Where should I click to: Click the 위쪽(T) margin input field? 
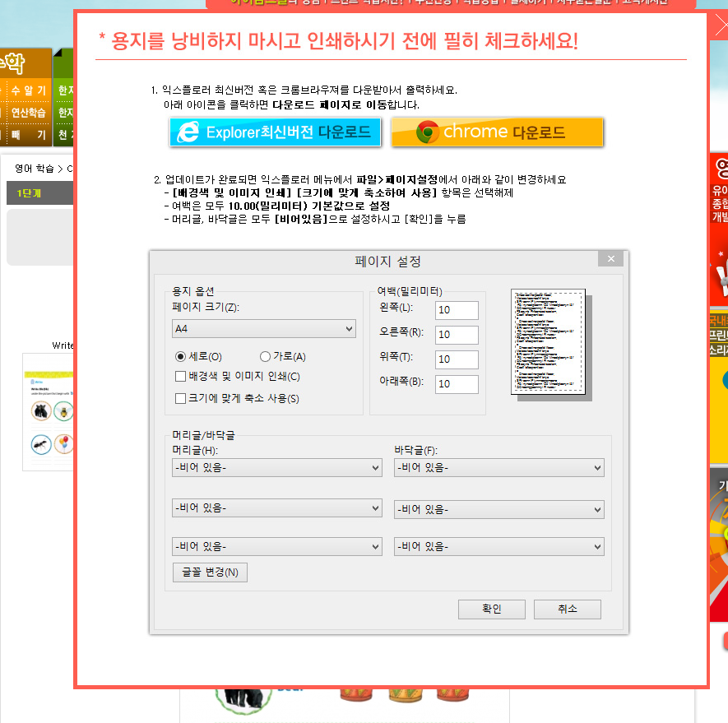pyautogui.click(x=457, y=359)
